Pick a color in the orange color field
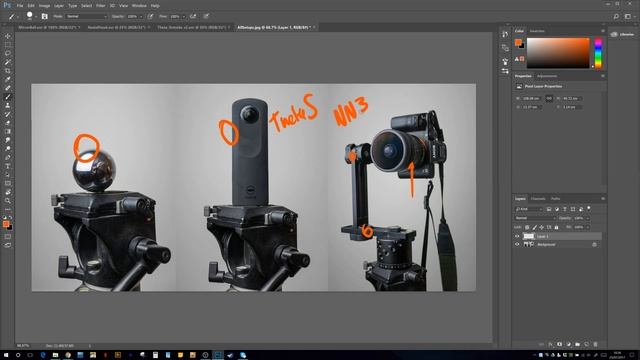Image resolution: width=640 pixels, height=360 pixels. (558, 53)
